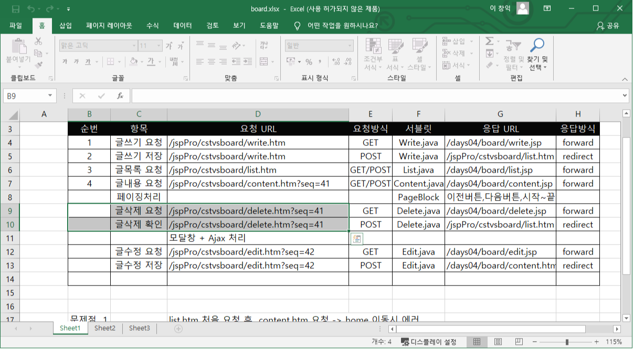Switch to the Sheet2 worksheet tab

pyautogui.click(x=105, y=328)
